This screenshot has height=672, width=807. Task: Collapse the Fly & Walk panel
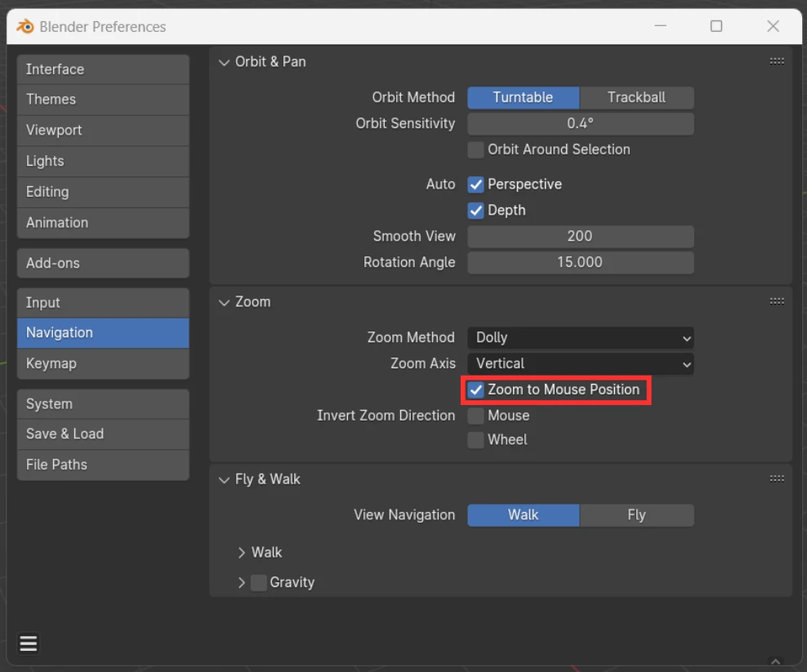point(224,479)
